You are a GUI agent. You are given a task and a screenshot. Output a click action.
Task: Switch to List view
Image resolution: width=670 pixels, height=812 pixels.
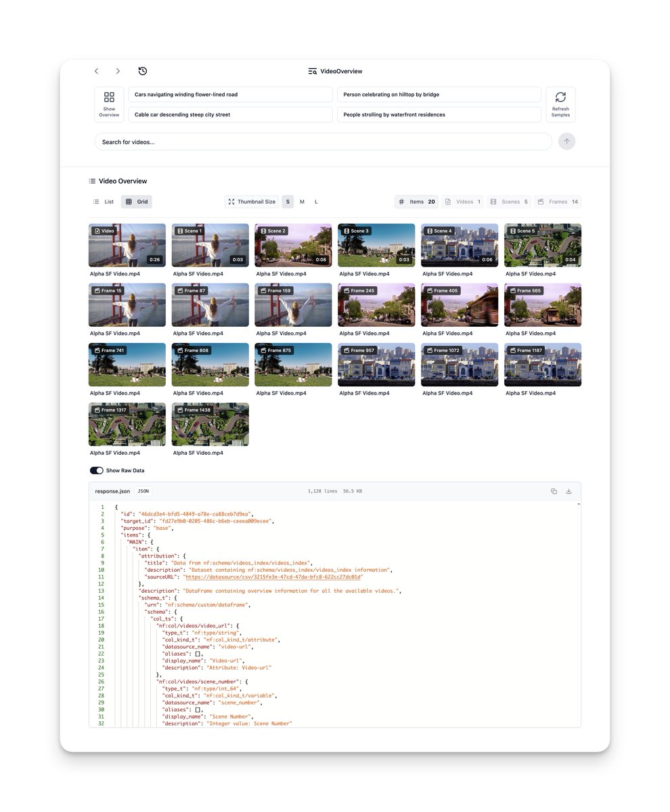pyautogui.click(x=104, y=202)
